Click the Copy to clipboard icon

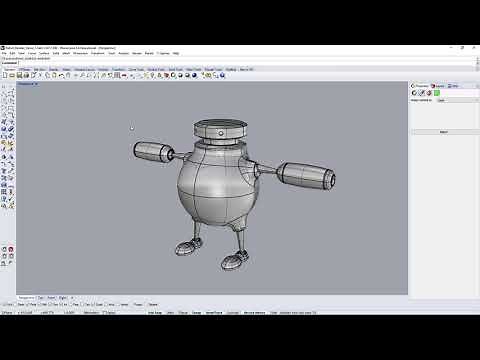[47, 76]
